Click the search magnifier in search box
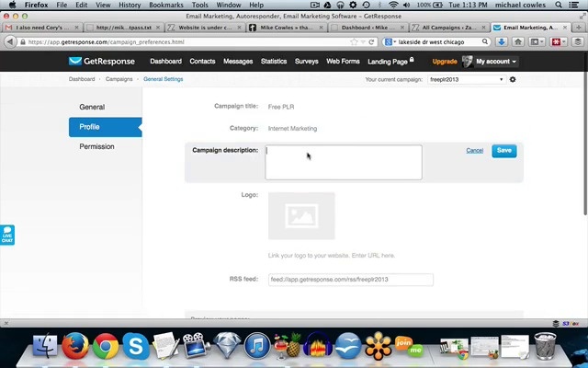The height and width of the screenshot is (368, 588). coord(485,41)
